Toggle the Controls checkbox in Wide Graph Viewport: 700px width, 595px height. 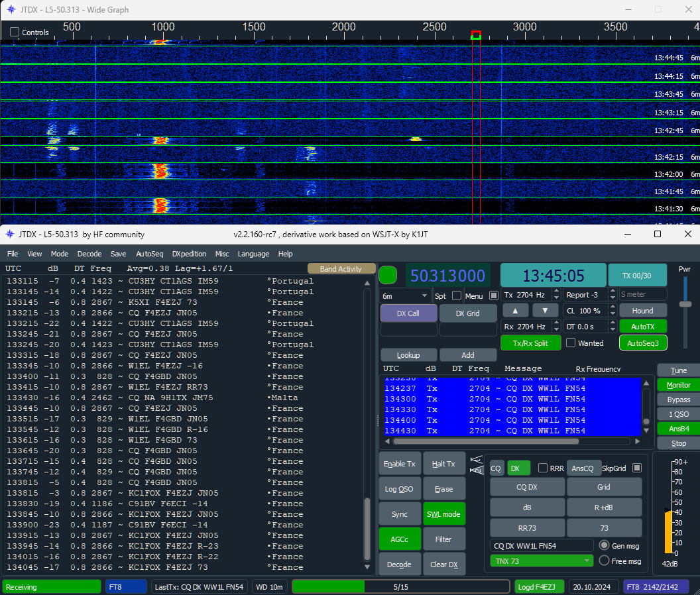15,32
